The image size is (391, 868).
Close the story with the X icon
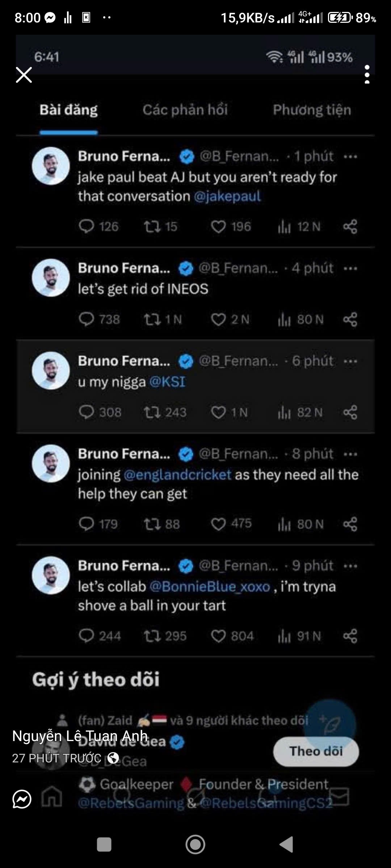point(24,75)
